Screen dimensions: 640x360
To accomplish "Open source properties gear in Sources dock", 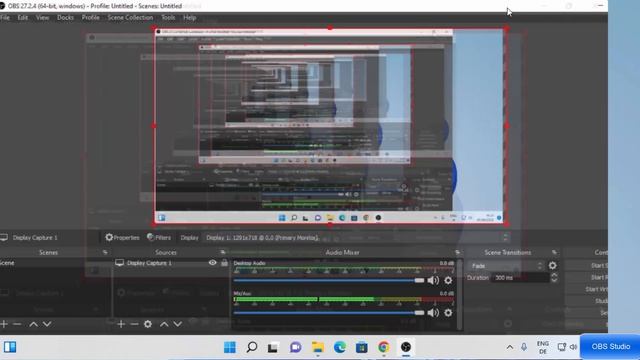I will [148, 324].
